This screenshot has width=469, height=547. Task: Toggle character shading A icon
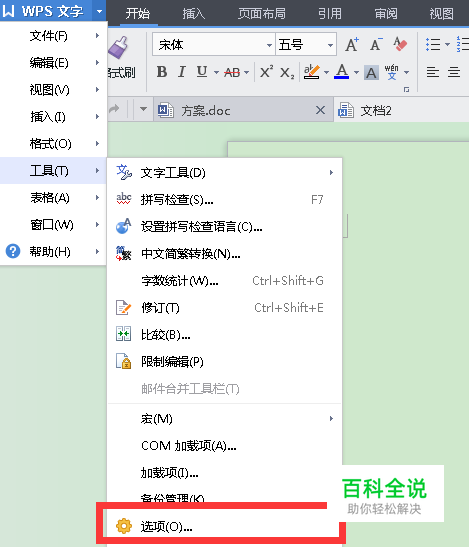click(x=371, y=73)
